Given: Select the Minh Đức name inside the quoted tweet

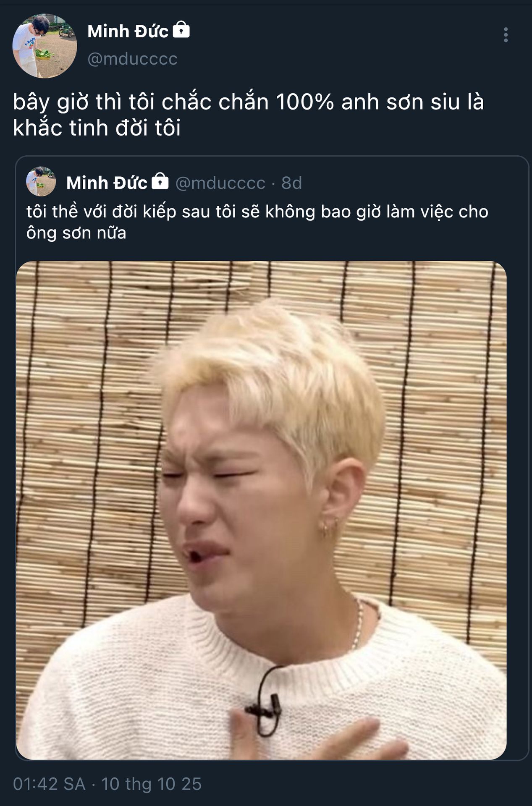Looking at the screenshot, I should pyautogui.click(x=107, y=183).
